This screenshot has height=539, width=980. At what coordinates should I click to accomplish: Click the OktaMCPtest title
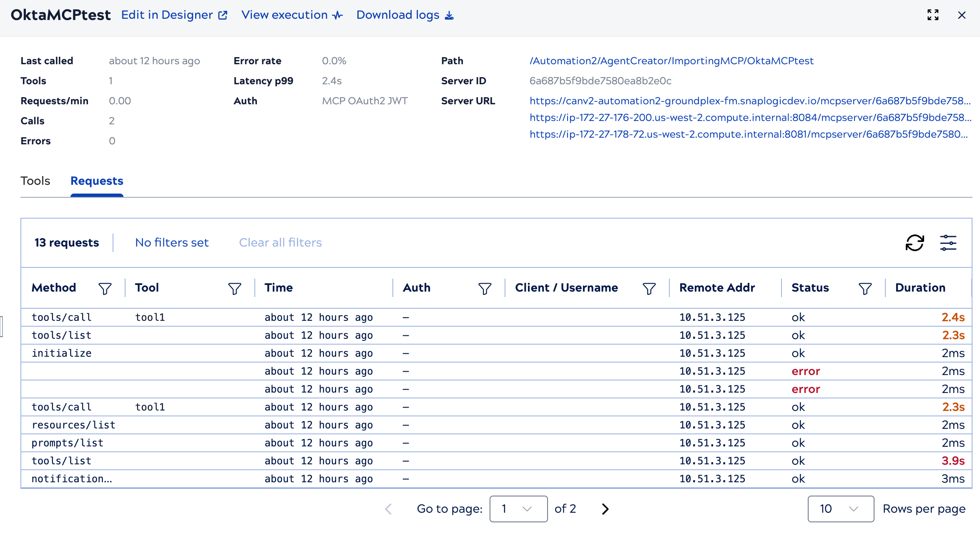pyautogui.click(x=61, y=15)
